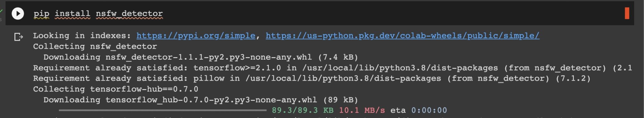Click the output arrow icon beside the logs
The width and height of the screenshot is (644, 118).
19,37
